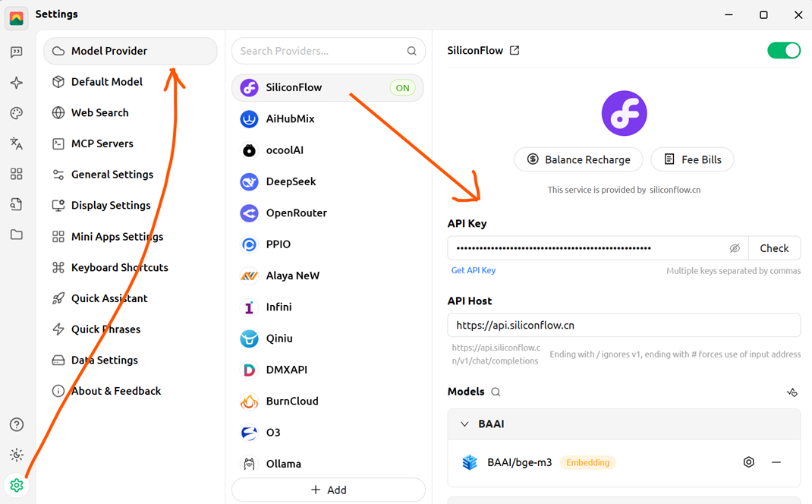
Task: Select the AiHubMix provider
Action: (x=328, y=118)
